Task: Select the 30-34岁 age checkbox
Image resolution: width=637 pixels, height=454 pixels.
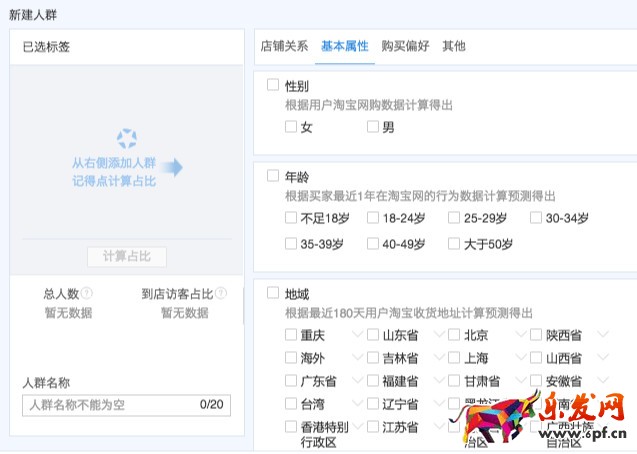Action: (536, 218)
